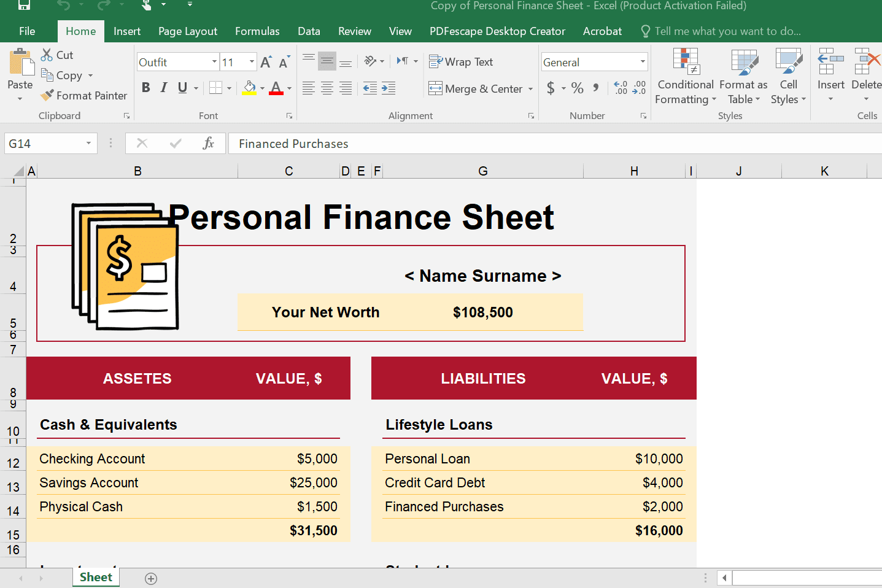The width and height of the screenshot is (882, 588).
Task: Toggle Underline formatting
Action: (x=182, y=88)
